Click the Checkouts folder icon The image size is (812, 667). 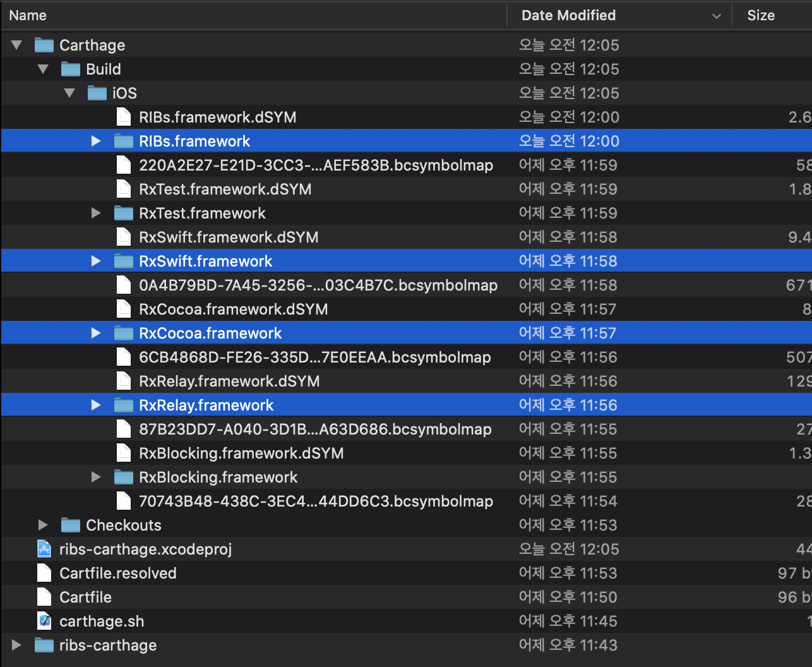coord(71,525)
